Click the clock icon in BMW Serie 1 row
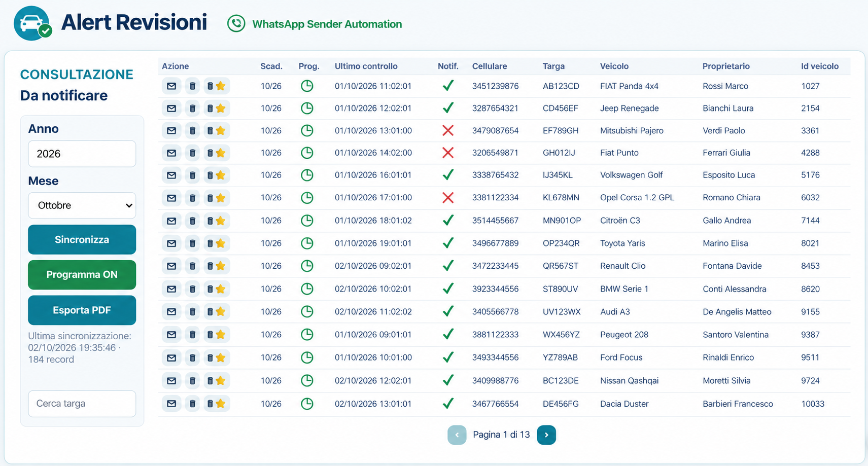The image size is (868, 466). (307, 289)
